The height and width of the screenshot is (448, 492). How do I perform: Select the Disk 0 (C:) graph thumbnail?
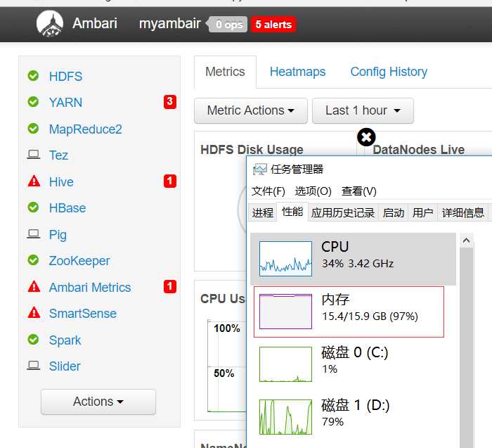point(285,364)
